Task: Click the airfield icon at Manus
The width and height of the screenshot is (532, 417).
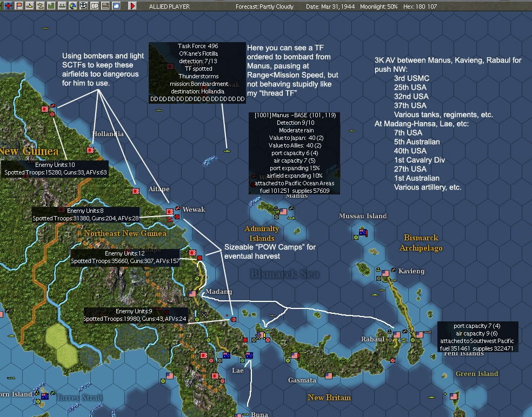Action: 291,208
